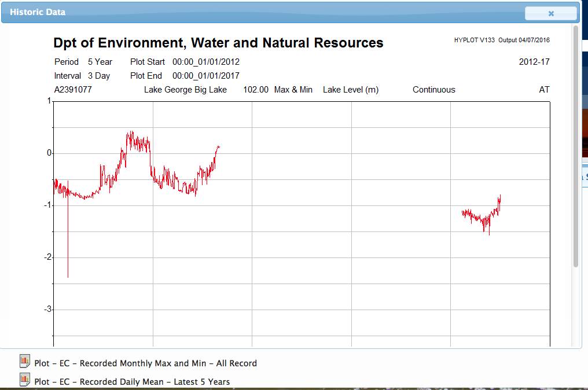The width and height of the screenshot is (588, 390).
Task: Click the Lake Level (m) label
Action: (x=351, y=90)
